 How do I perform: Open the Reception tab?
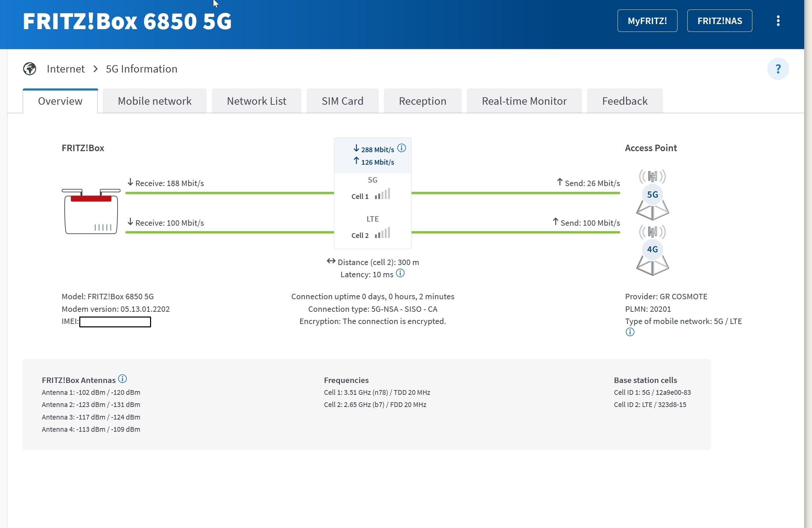[422, 101]
